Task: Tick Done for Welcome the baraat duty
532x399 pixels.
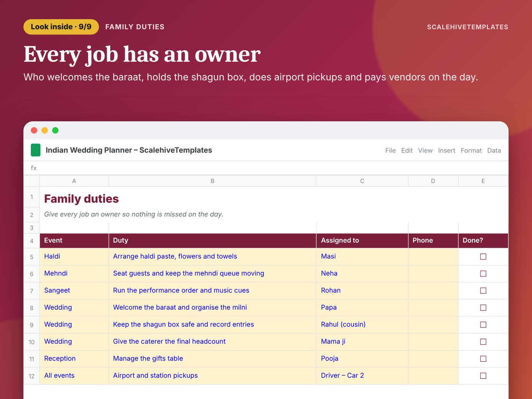Action: pos(483,307)
